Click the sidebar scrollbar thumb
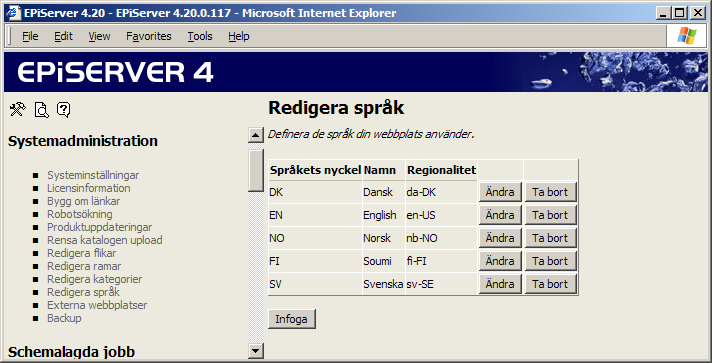This screenshot has height=363, width=712. (256, 171)
